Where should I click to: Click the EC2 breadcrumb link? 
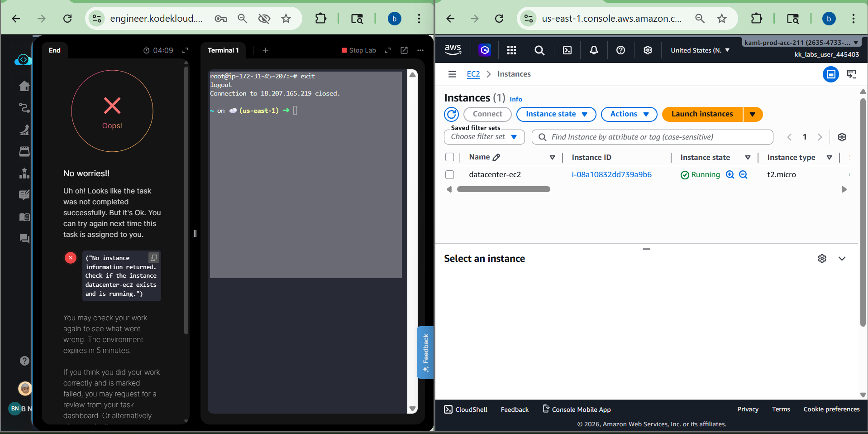click(473, 74)
